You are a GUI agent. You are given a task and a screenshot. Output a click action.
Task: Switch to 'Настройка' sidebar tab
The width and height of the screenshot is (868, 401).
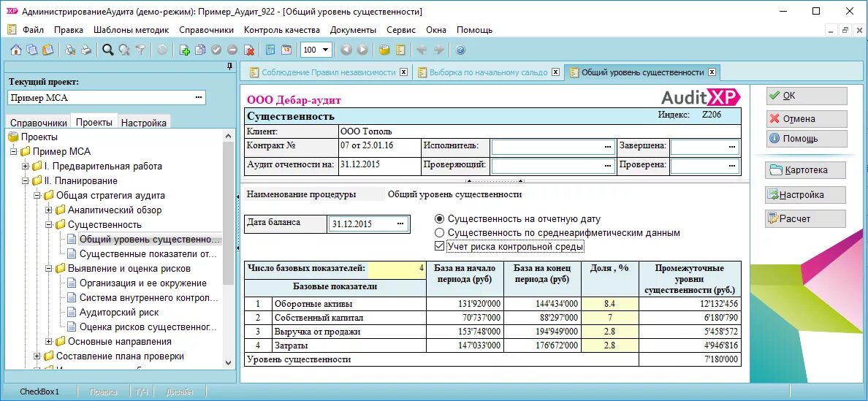(143, 123)
